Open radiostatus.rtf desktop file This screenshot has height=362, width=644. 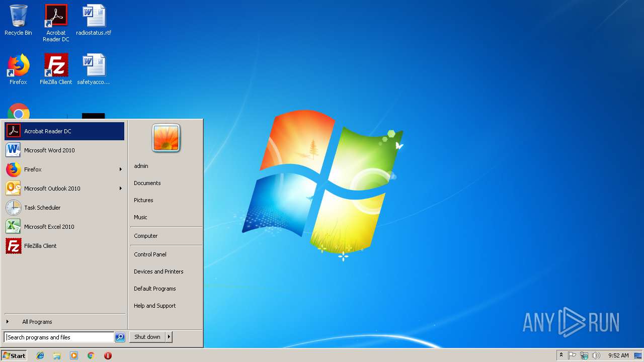94,21
